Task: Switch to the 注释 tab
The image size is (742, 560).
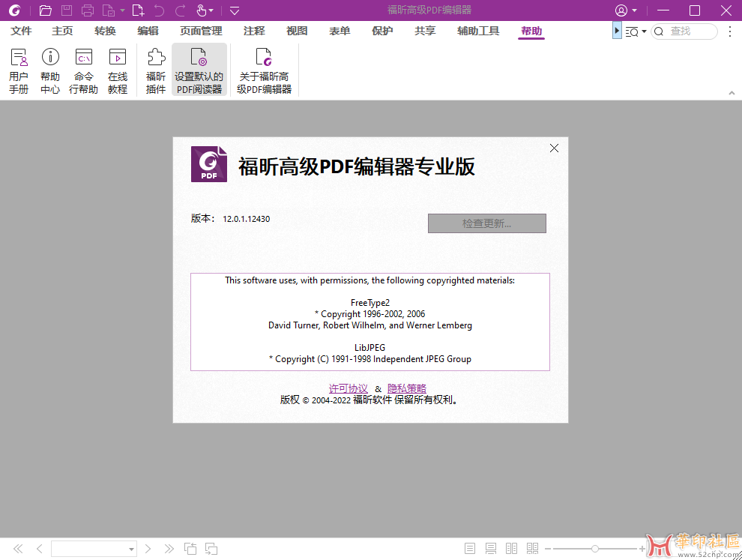Action: 254,31
